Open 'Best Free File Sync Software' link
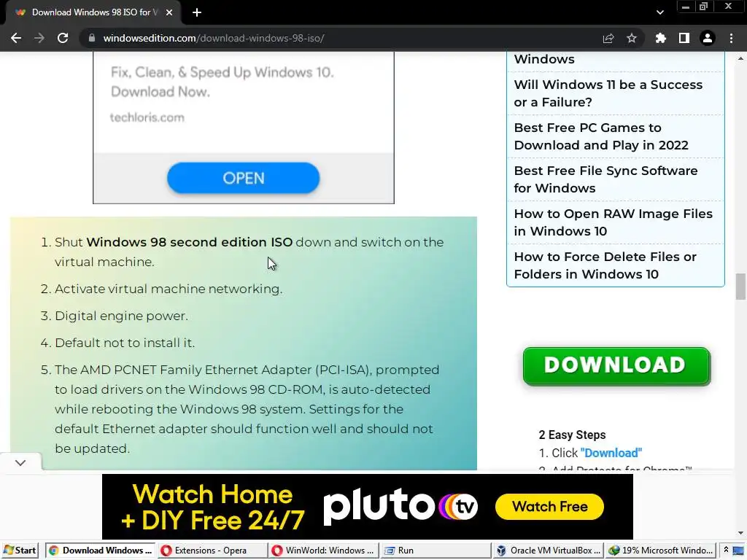Viewport: 747px width, 560px height. click(x=605, y=179)
